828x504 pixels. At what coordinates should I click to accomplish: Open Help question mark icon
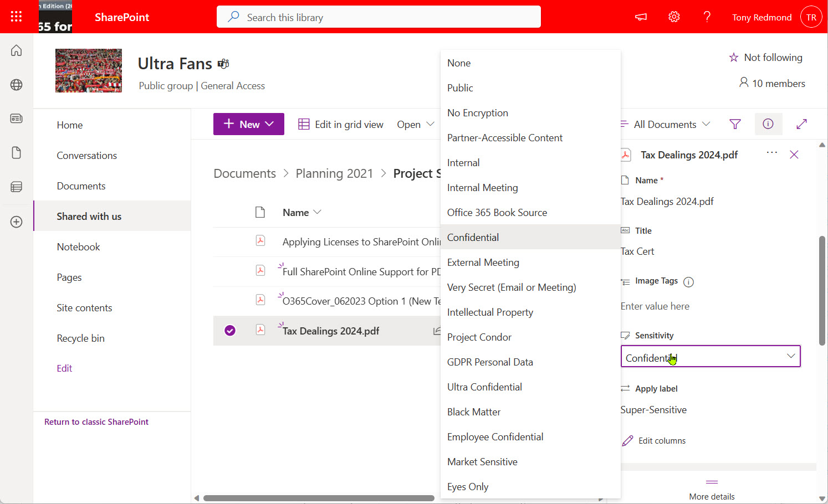coord(707,17)
